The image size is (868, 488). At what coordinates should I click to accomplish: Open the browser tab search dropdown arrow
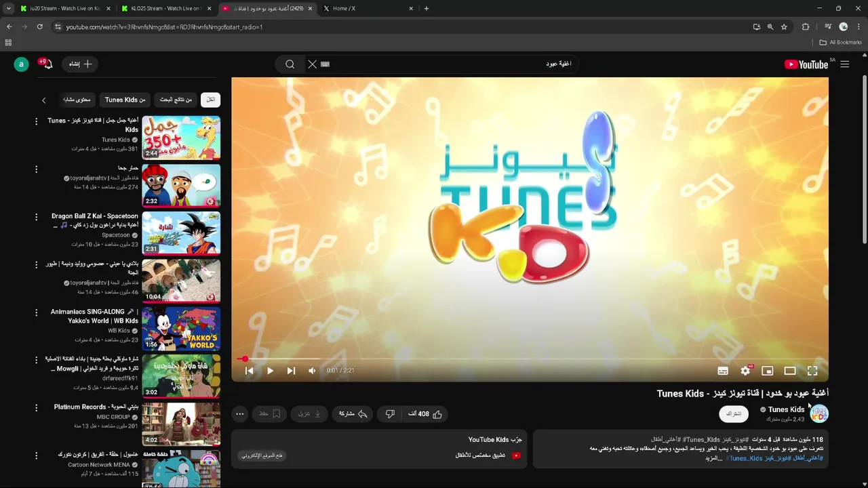(x=8, y=8)
